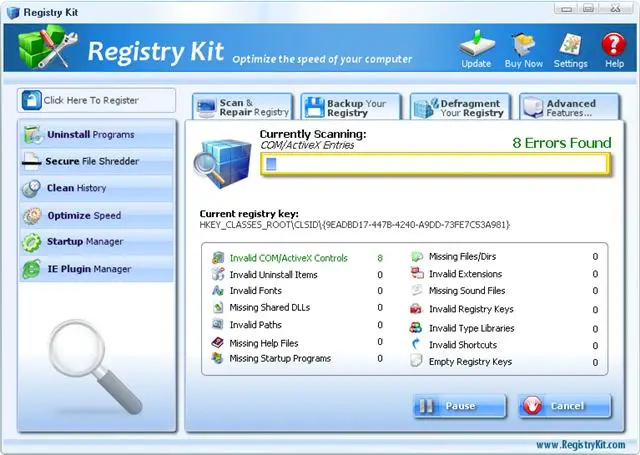Open the Settings icon in the header

(571, 44)
